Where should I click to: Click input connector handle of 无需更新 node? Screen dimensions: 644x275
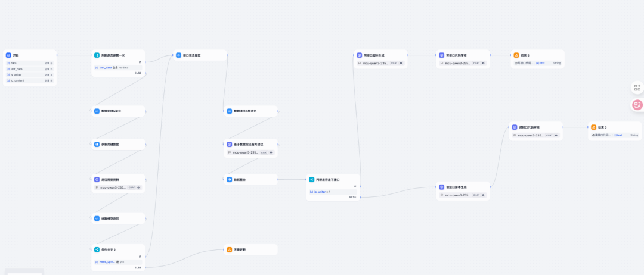224,249
